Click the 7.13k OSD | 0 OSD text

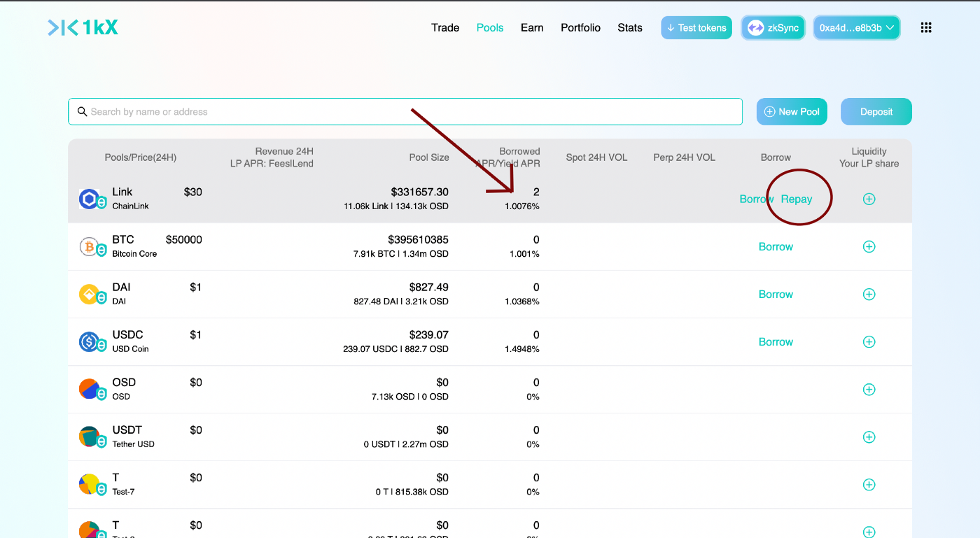[x=410, y=397]
